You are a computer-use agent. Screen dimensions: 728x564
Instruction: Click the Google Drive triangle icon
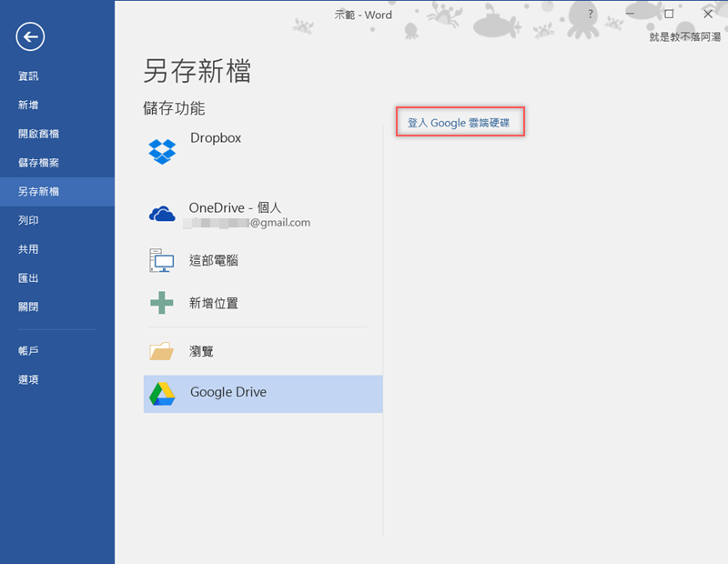click(x=162, y=394)
